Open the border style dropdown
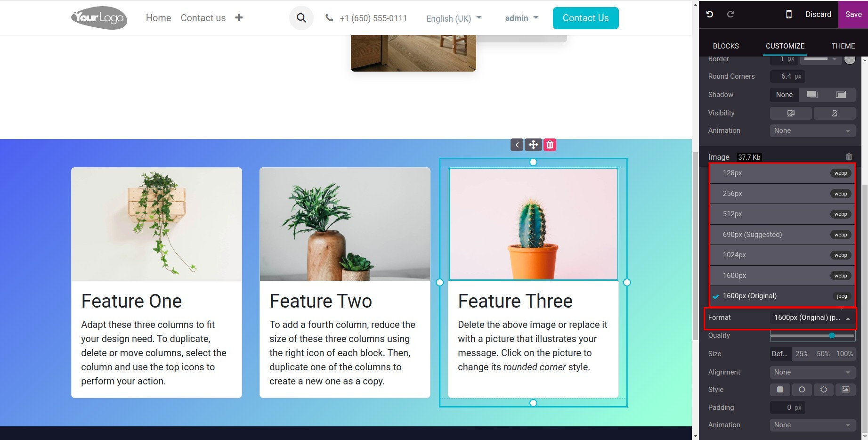 [x=821, y=59]
